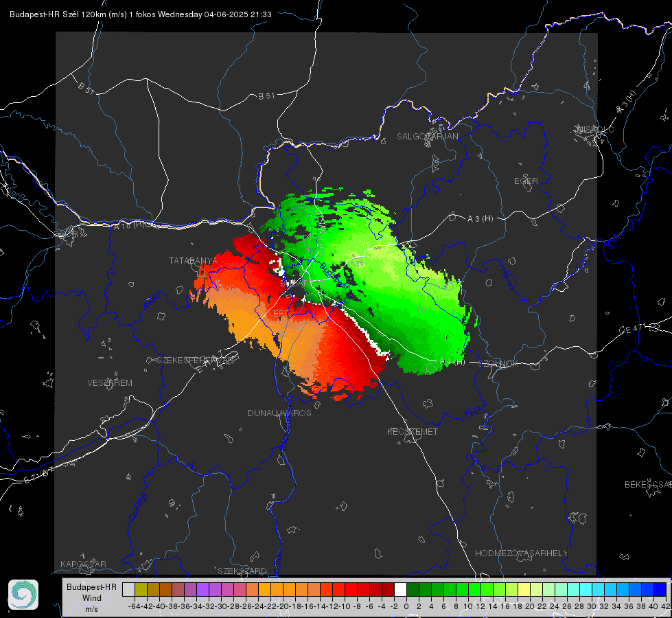Click the KAPOSVÁR city label
Viewport: 672px width, 618px height.
pos(83,564)
